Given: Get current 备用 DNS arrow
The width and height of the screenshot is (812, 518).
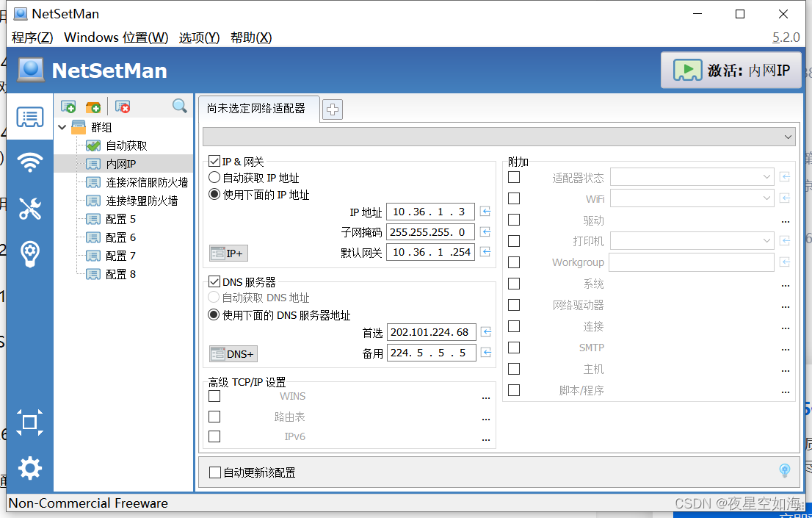Looking at the screenshot, I should pyautogui.click(x=486, y=353).
